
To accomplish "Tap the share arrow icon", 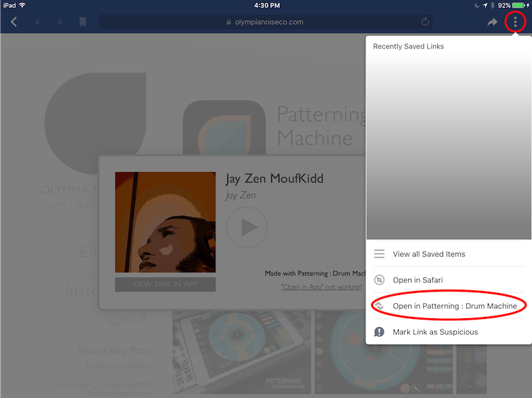I will point(492,22).
